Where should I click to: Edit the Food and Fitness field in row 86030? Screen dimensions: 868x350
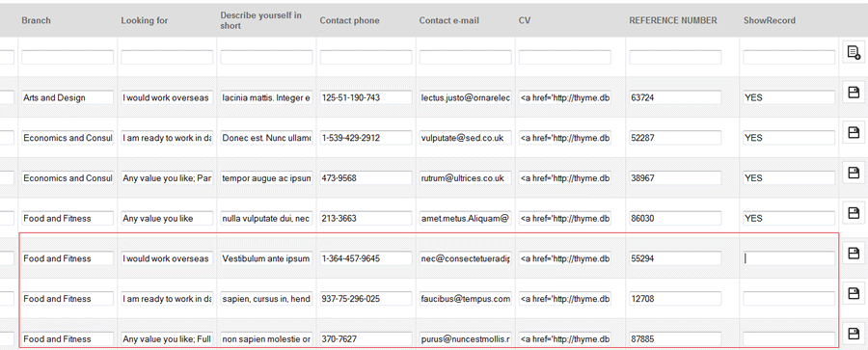pos(68,218)
